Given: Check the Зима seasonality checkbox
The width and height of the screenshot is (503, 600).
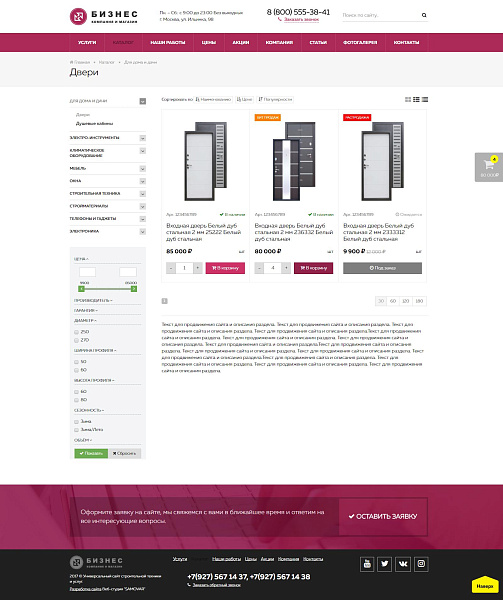Looking at the screenshot, I should pyautogui.click(x=76, y=422).
